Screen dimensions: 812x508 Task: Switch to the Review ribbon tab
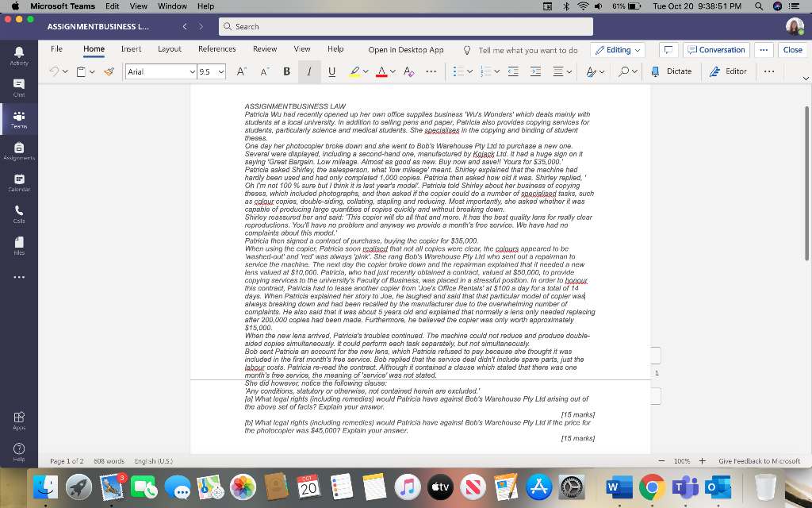coord(265,48)
